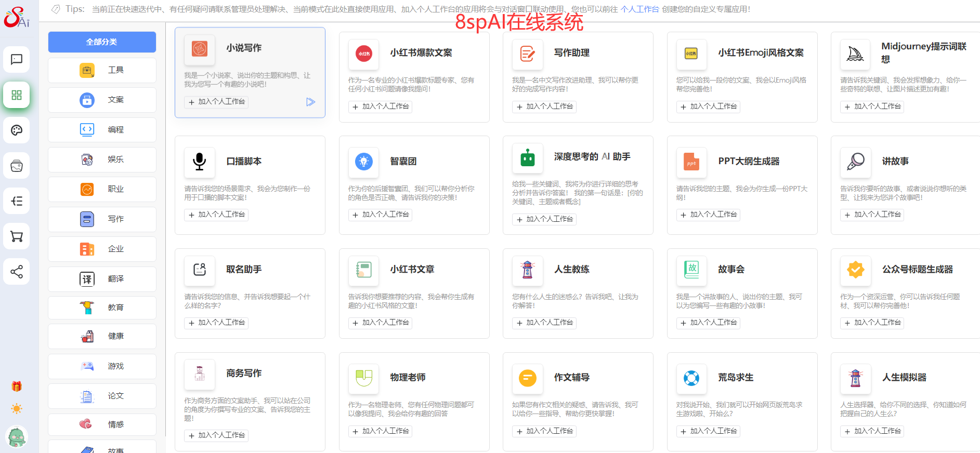
Task: Add 小红书爆款文案 to personal workbench
Action: (381, 106)
